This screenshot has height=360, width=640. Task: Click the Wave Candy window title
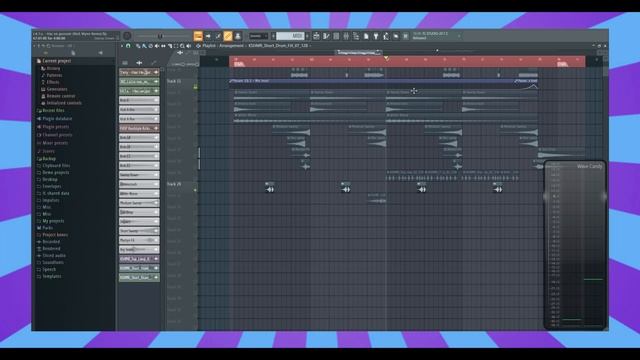(x=589, y=166)
